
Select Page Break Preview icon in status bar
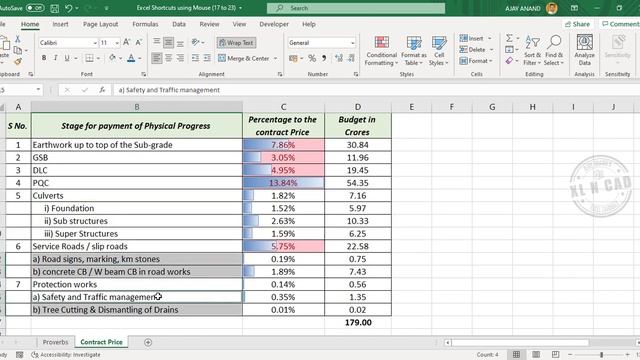coord(555,355)
